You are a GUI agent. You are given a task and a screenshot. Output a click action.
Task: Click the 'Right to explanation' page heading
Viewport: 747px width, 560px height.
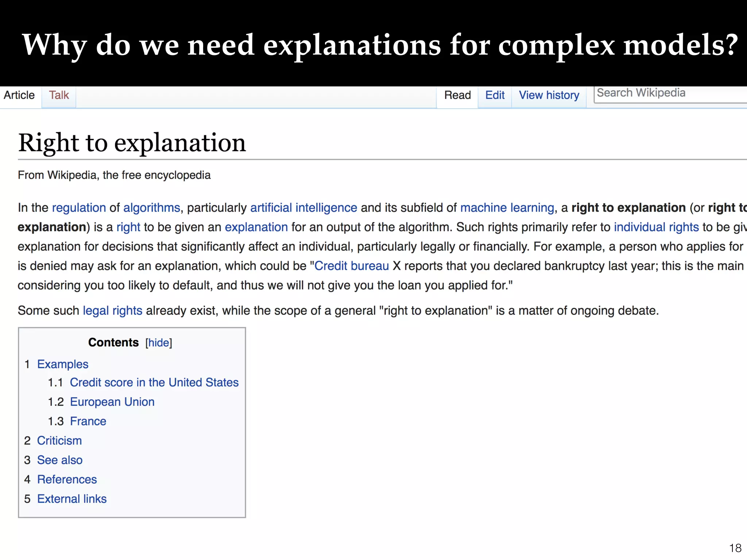point(132,143)
